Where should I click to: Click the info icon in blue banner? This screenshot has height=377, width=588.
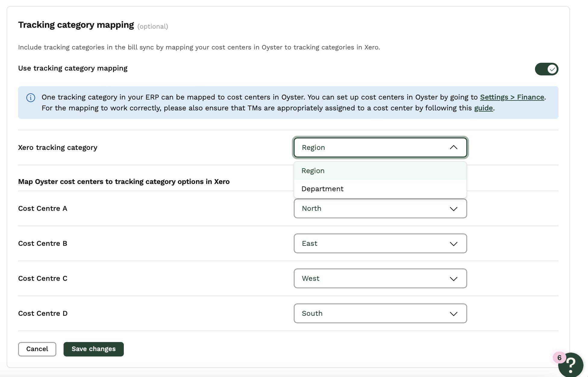click(31, 98)
